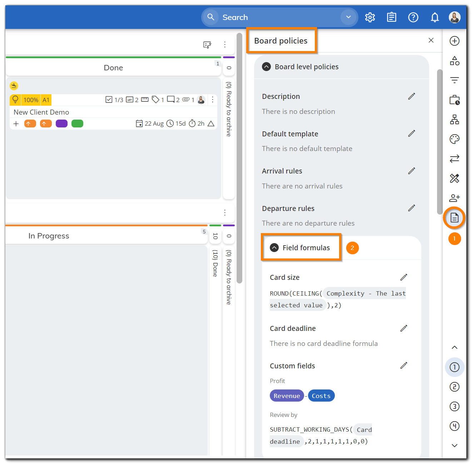
Task: Collapse the Board level policies section
Action: (x=267, y=67)
